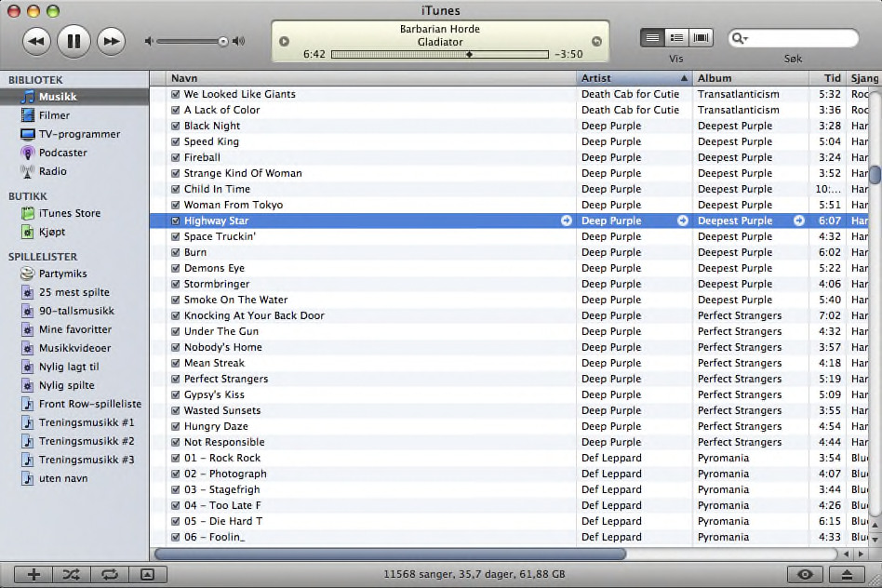This screenshot has width=882, height=588.
Task: Click the round play icon in now-playing display
Action: 284,41
